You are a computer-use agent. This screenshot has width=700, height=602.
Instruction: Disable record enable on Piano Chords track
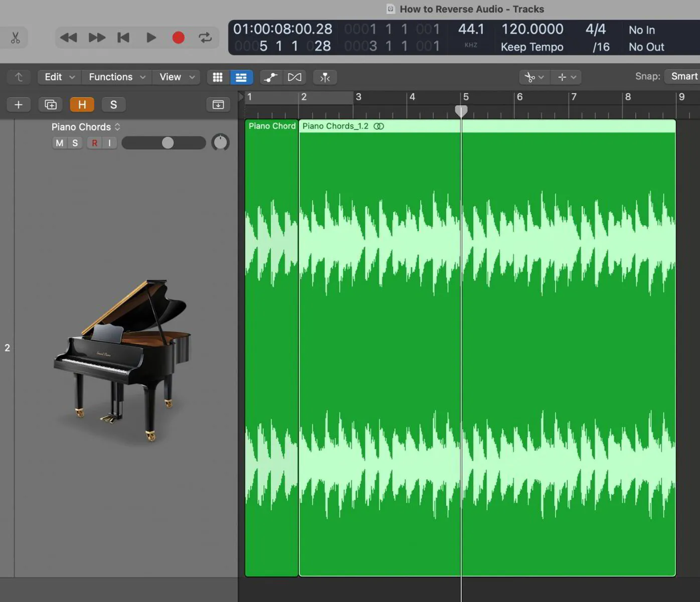94,143
